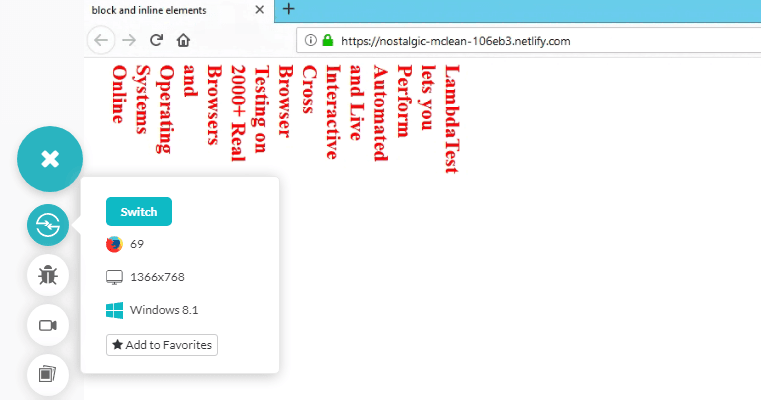Reload the page

(156, 40)
